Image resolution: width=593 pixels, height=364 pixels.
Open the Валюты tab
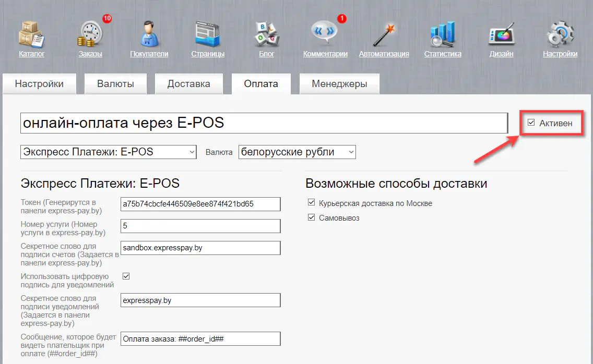coord(115,83)
